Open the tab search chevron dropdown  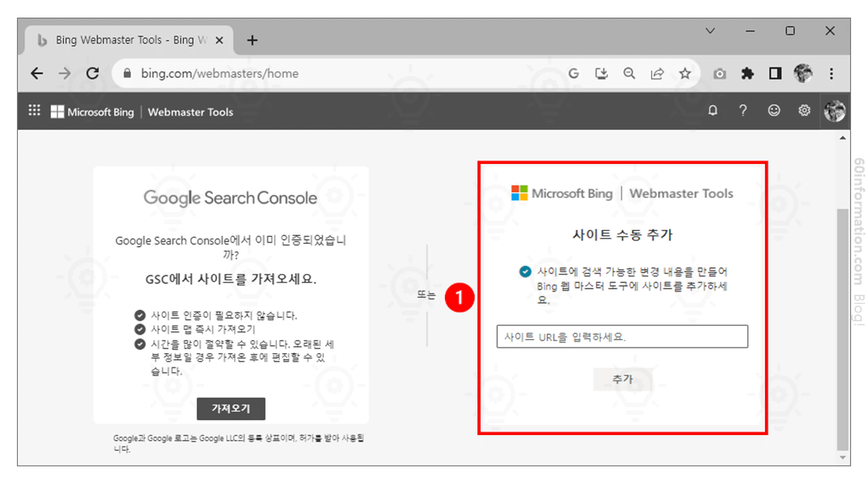coord(710,30)
